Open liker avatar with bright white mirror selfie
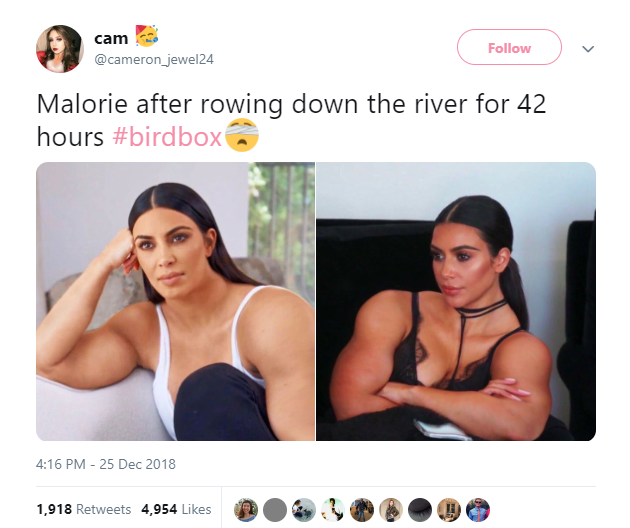Image resolution: width=630 pixels, height=528 pixels. coord(333,510)
